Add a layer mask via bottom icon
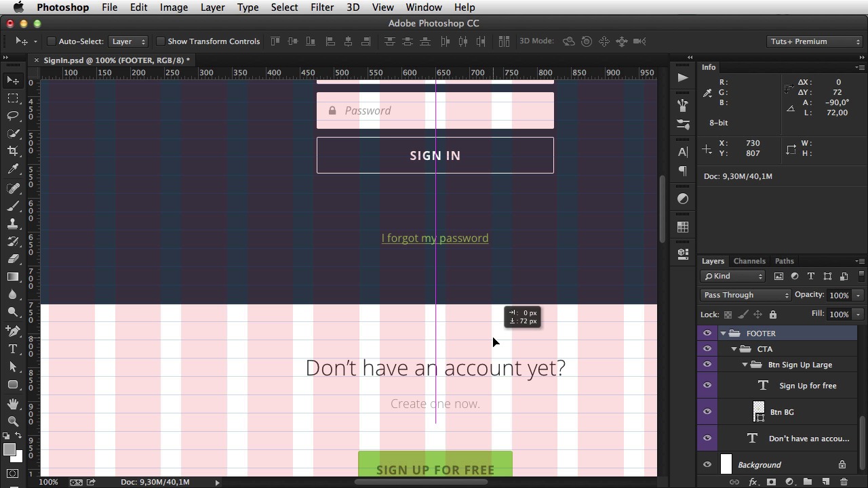This screenshot has width=868, height=488. click(771, 482)
